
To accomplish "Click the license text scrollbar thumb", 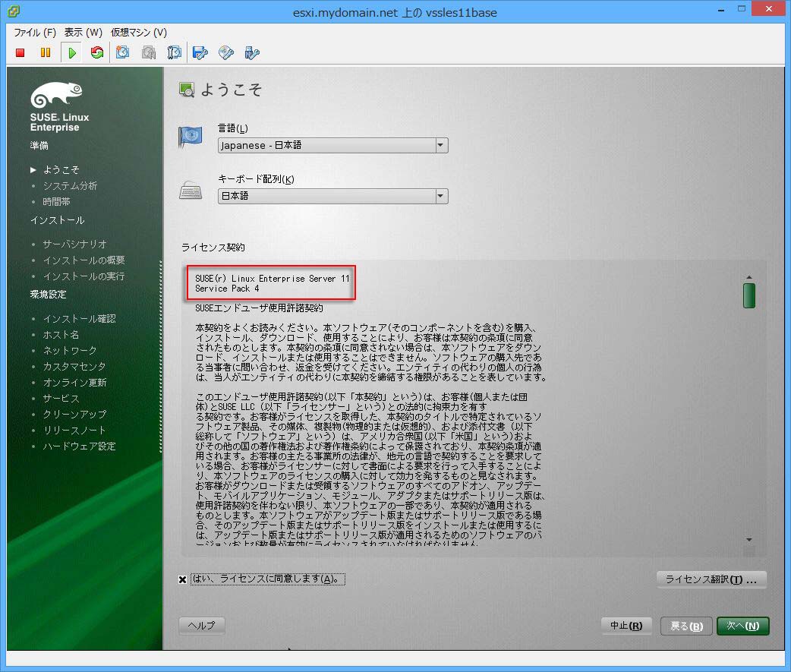I will click(x=749, y=295).
